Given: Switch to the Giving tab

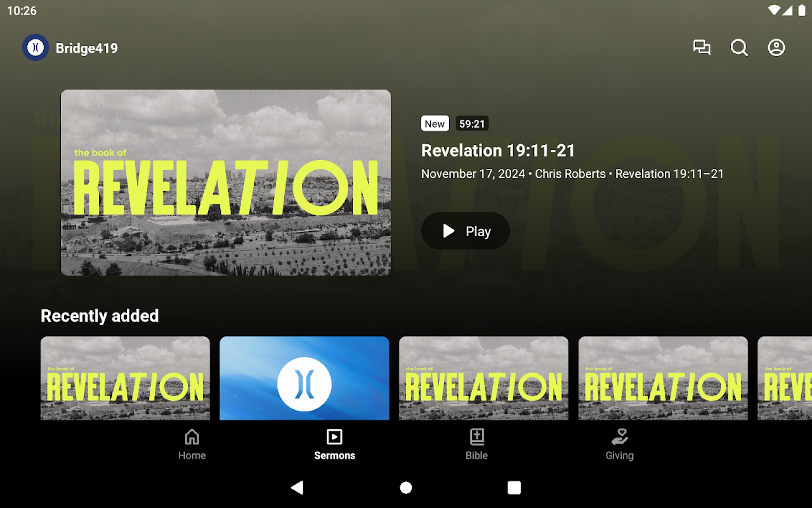Looking at the screenshot, I should tap(619, 444).
